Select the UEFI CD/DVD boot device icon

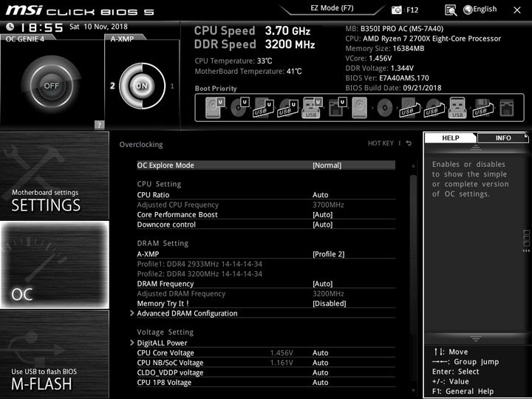tap(239, 108)
